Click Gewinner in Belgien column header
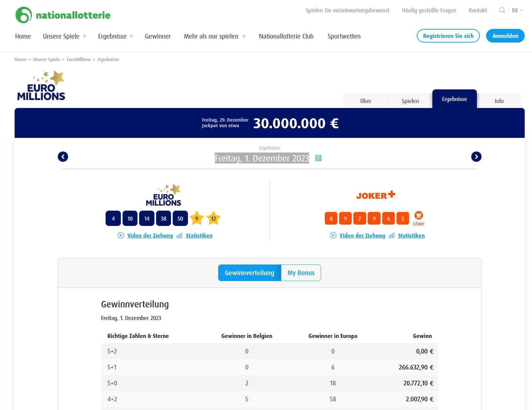Screen dimensions: 532x410 point(247,336)
